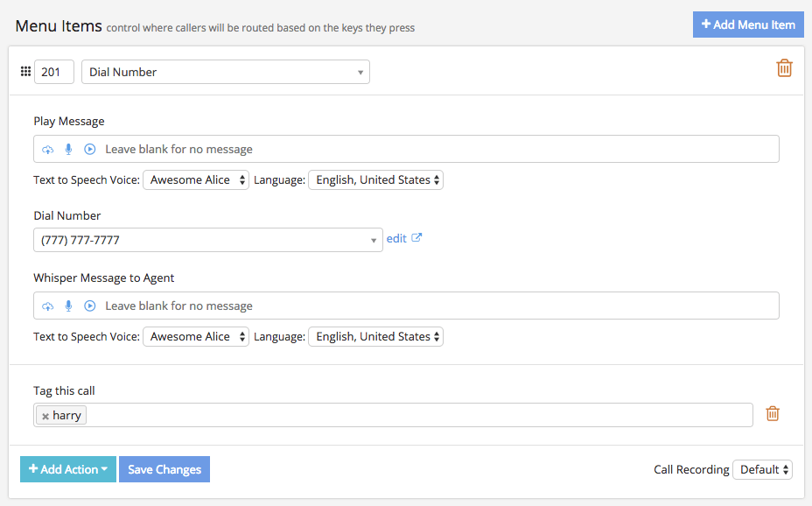
Task: Open Play Message Text to Speech Voice dropdown
Action: pos(195,180)
